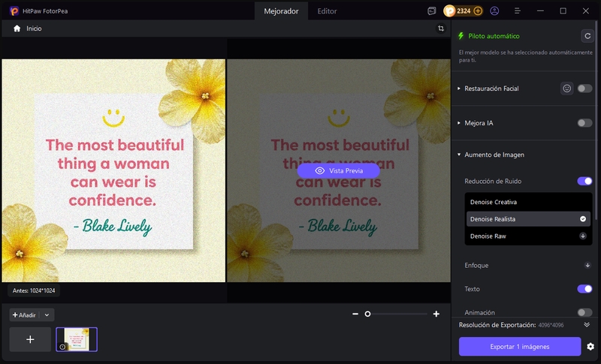This screenshot has height=364, width=601.
Task: Switch to the Mejorador tab
Action: click(x=281, y=11)
